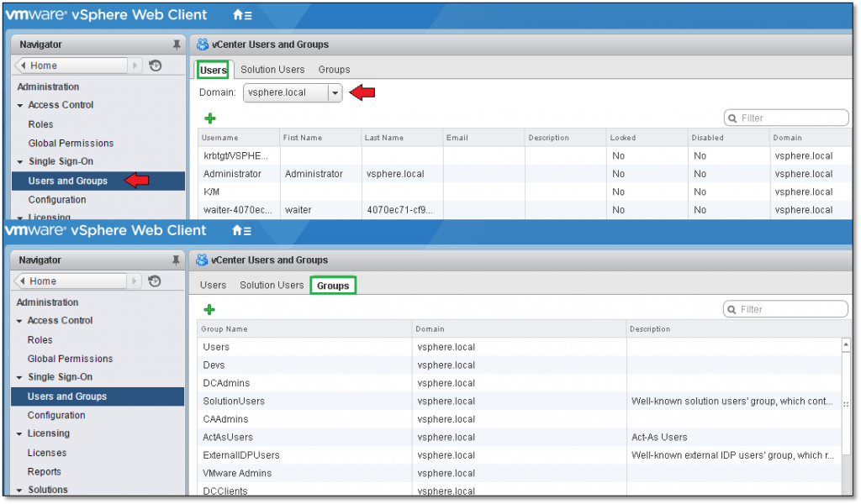Viewport: 861px width, 504px height.
Task: Switch to Users tab in the Groups-view window
Action: (x=213, y=285)
